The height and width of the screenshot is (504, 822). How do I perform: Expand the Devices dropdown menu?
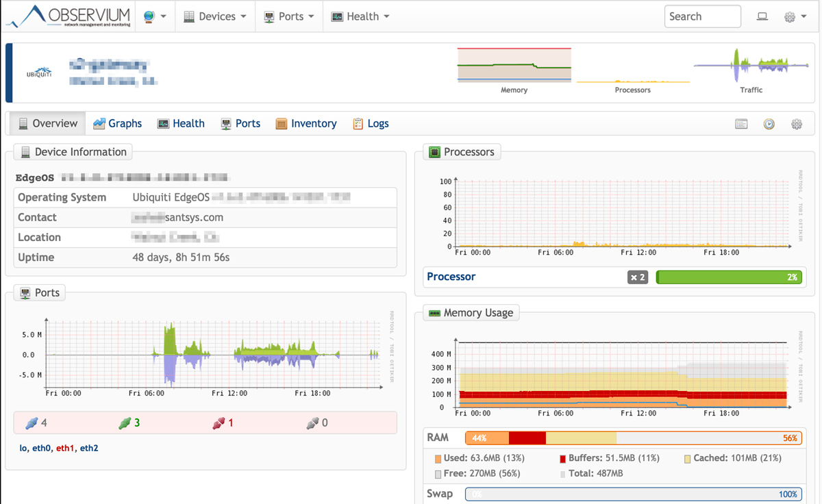215,16
